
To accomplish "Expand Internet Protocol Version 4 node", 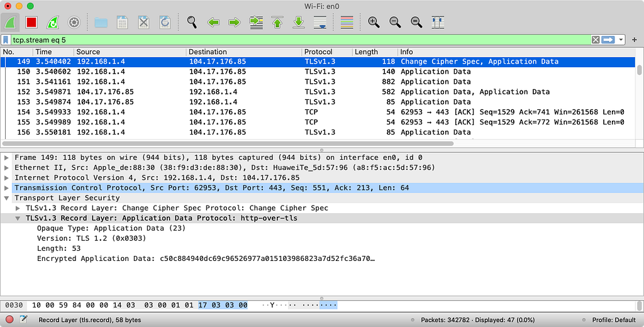I will (x=6, y=177).
